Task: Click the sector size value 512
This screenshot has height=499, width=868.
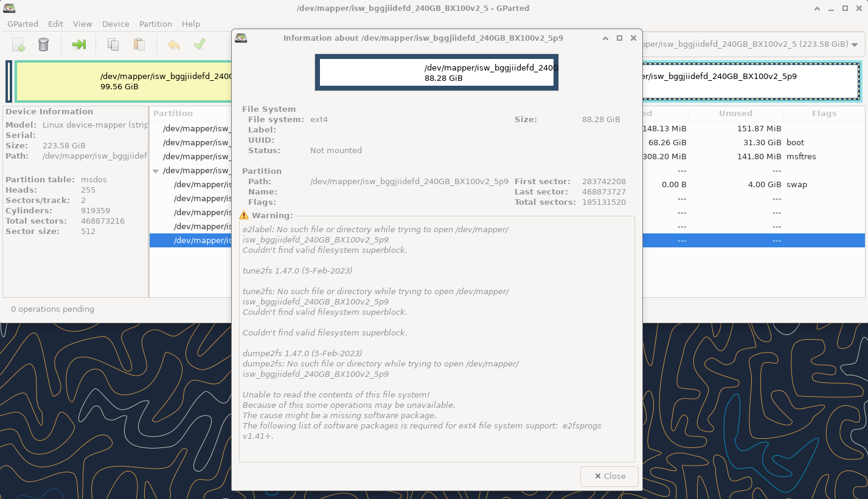Action: click(x=88, y=232)
